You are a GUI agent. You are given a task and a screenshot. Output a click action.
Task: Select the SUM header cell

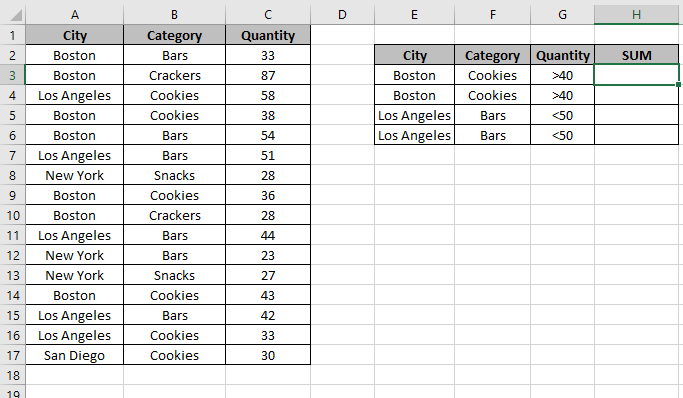tap(636, 55)
